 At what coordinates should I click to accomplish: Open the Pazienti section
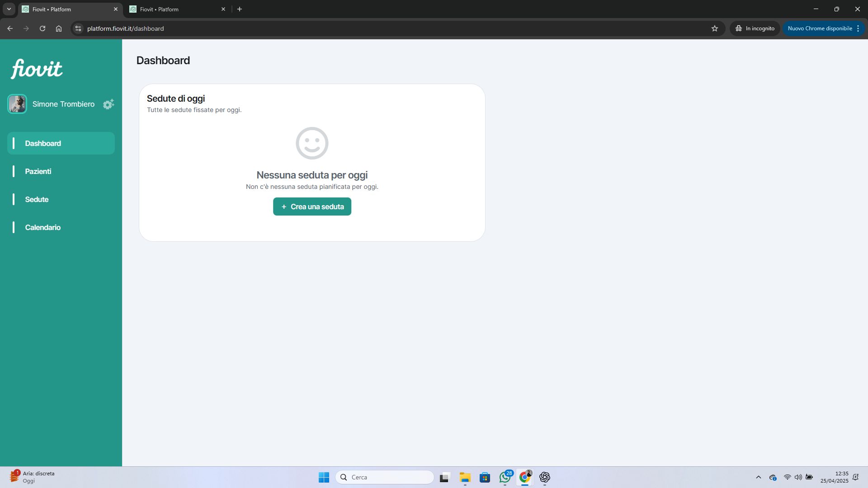38,171
